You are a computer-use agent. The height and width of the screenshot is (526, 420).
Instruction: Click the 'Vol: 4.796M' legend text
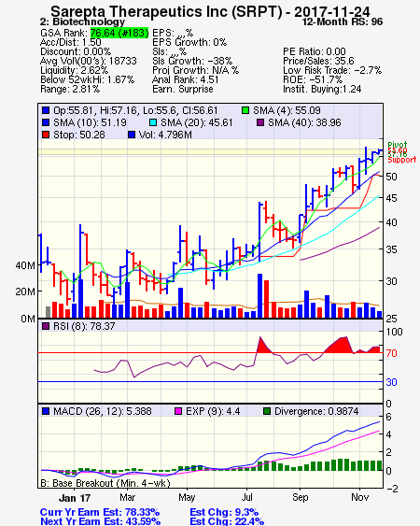pos(165,135)
